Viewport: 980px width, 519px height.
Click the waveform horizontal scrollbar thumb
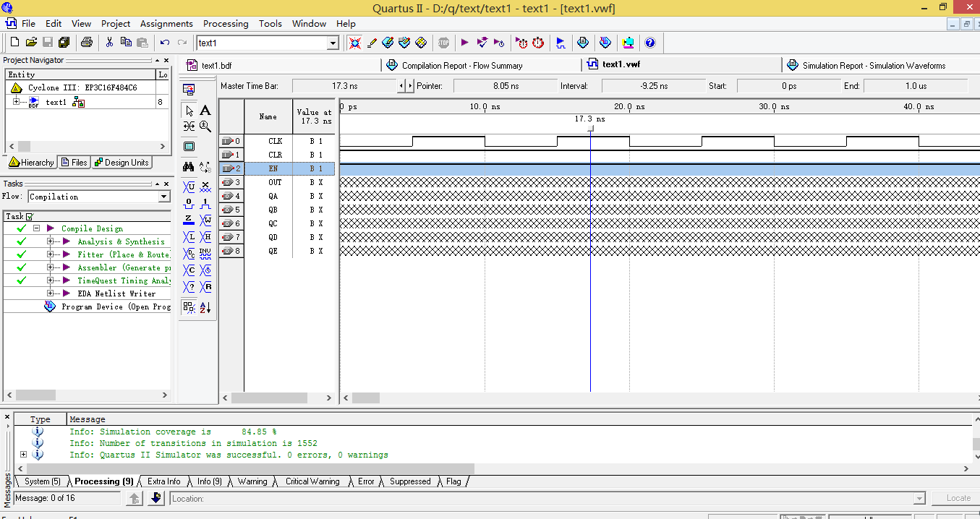point(366,398)
